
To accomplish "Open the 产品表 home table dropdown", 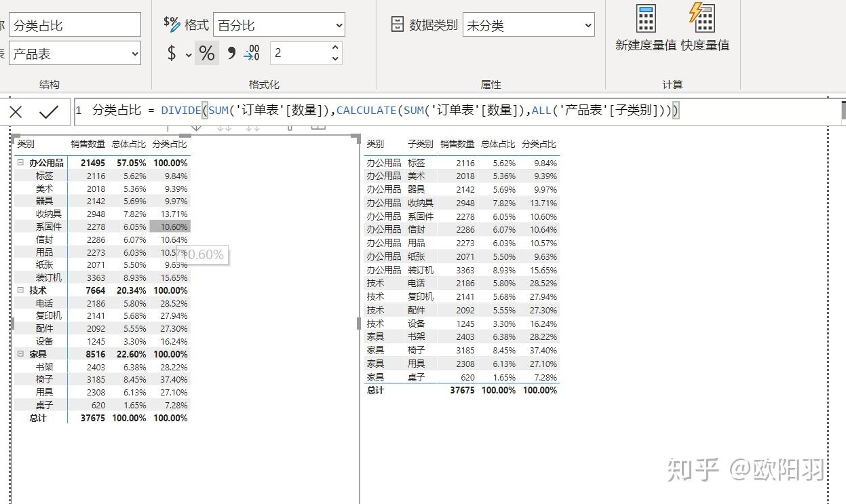I will coord(75,54).
